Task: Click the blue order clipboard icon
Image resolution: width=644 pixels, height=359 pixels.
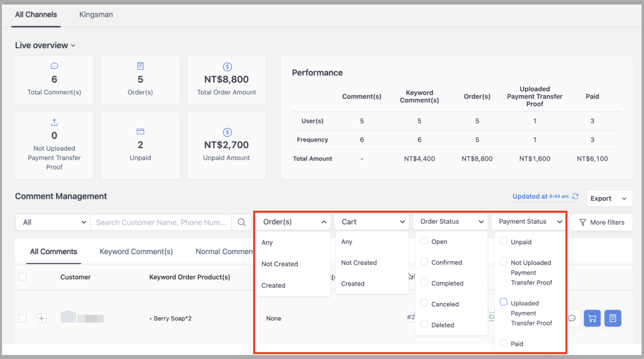Action: [613, 318]
